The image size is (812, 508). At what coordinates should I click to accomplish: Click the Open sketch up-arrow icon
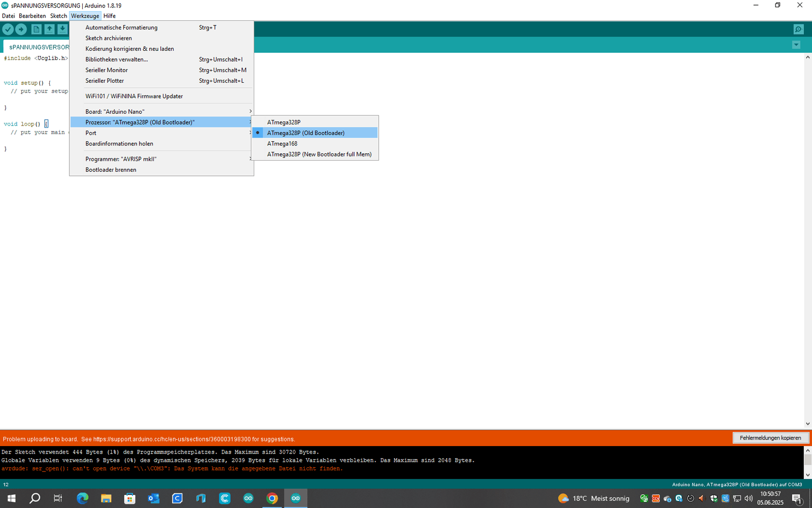click(x=49, y=29)
